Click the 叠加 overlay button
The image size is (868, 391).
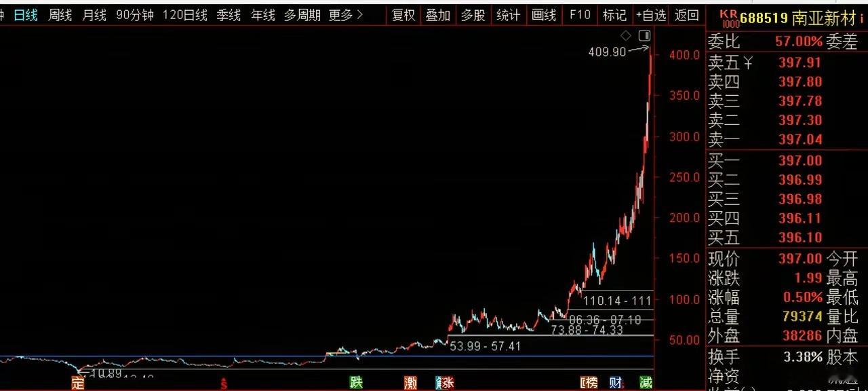438,15
